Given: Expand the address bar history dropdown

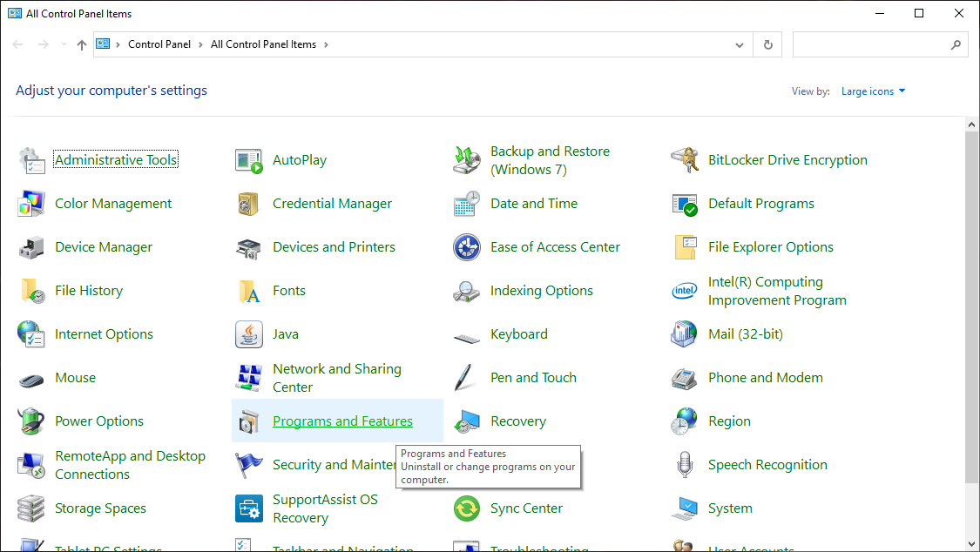Looking at the screenshot, I should click(740, 45).
